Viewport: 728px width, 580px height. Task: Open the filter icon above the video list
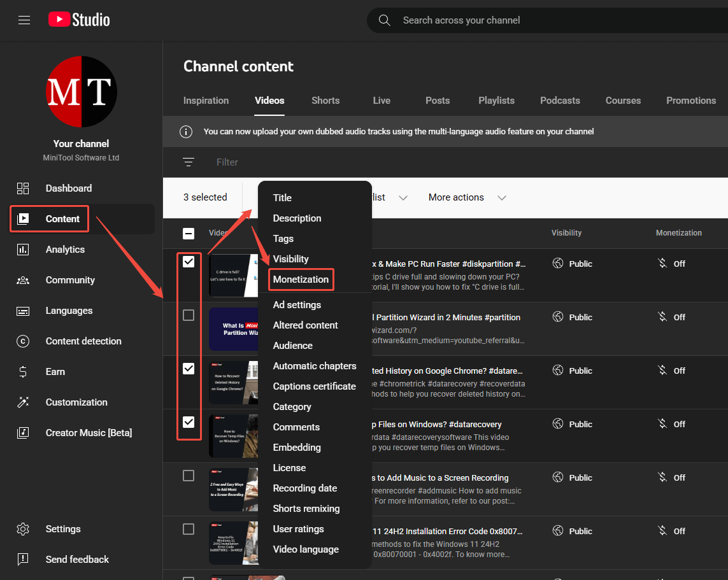pyautogui.click(x=189, y=162)
